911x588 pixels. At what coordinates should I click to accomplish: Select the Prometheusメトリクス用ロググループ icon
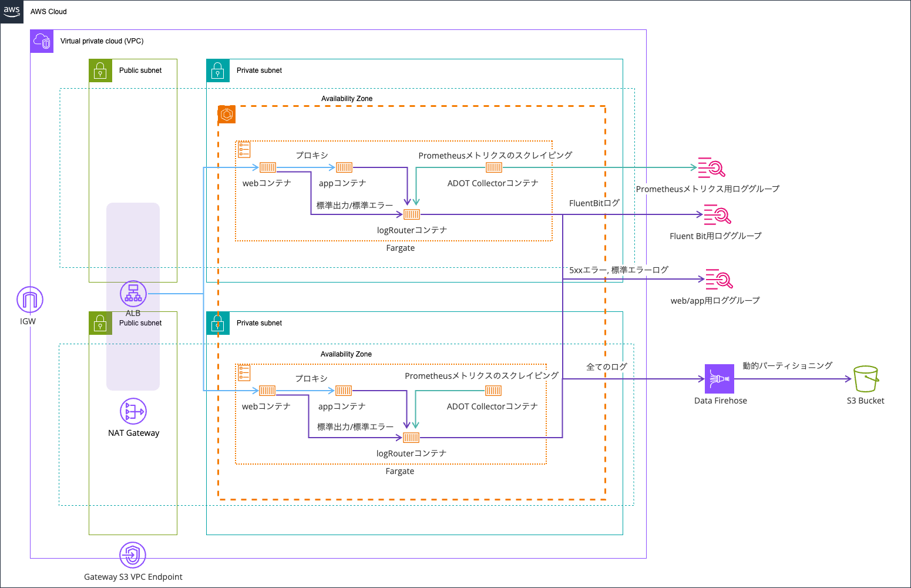(x=711, y=169)
